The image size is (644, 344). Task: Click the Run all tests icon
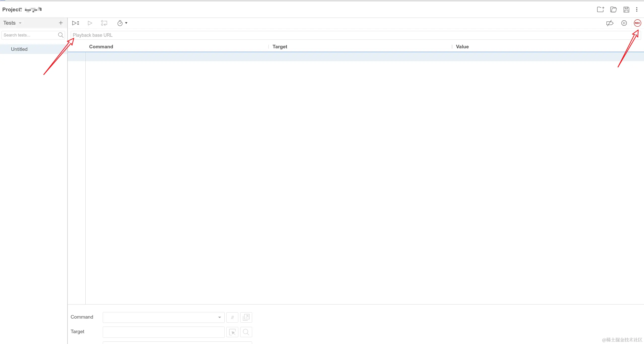[x=76, y=23]
